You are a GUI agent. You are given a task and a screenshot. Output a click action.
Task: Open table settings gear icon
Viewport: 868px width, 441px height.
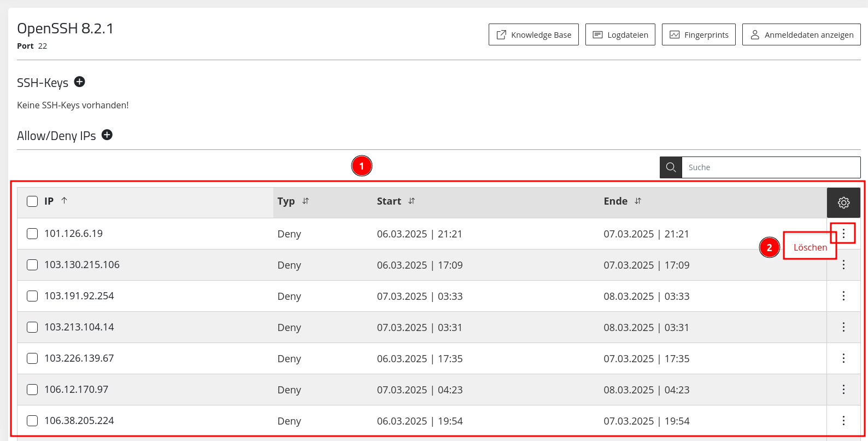click(843, 202)
